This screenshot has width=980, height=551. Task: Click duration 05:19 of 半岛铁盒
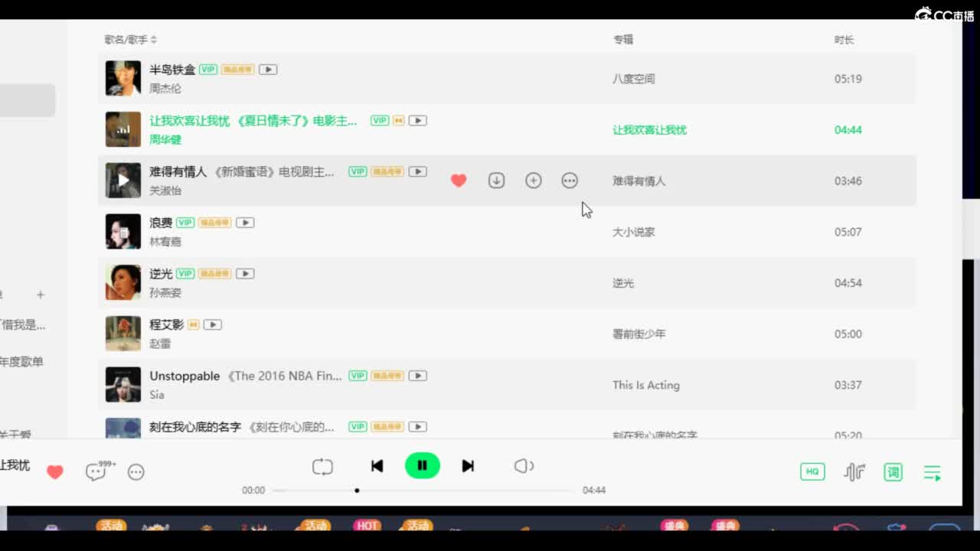click(848, 79)
